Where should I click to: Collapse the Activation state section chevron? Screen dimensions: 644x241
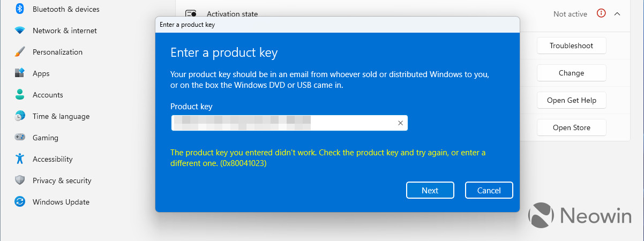617,14
